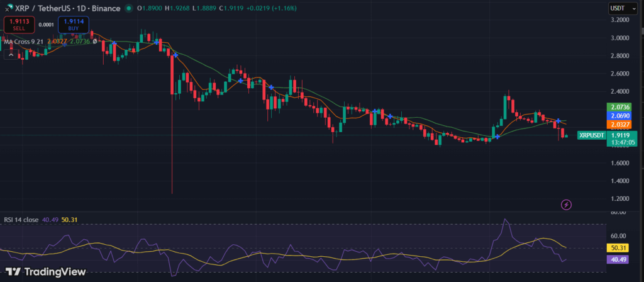The width and height of the screenshot is (644, 282).
Task: Click the 1.9119 current price countdown label
Action: (622, 138)
